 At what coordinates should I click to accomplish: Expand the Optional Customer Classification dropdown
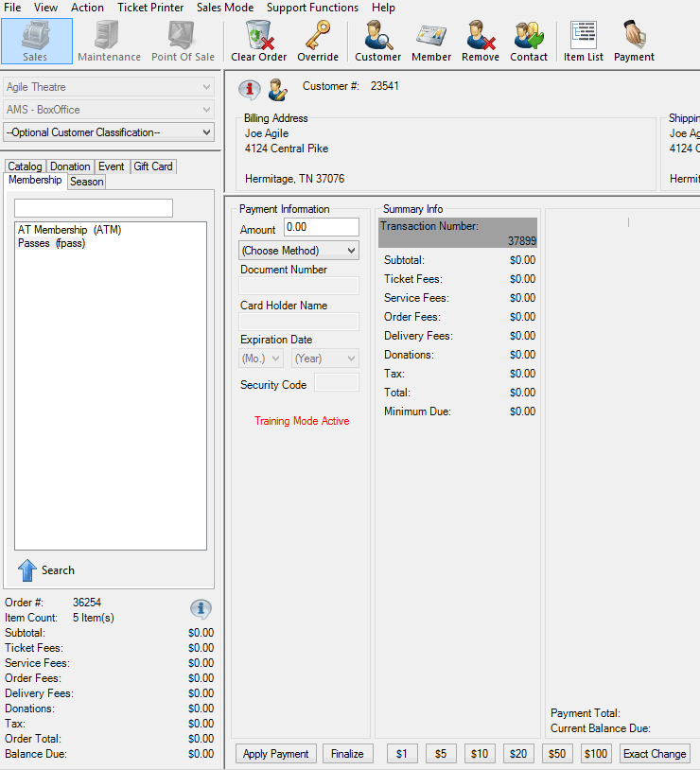[109, 132]
